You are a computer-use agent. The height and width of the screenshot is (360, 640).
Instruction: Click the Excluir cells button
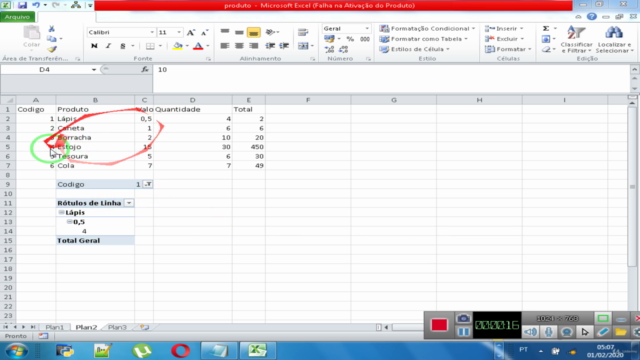[504, 39]
